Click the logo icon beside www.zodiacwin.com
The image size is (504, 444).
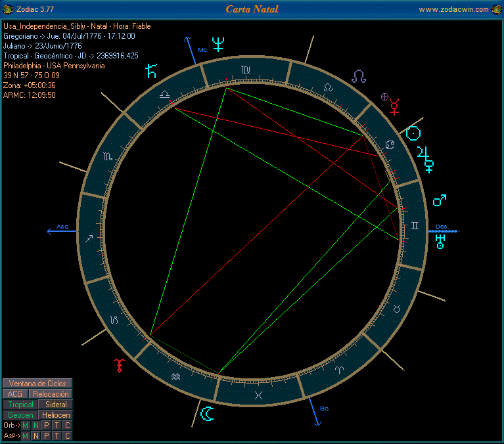(x=497, y=10)
